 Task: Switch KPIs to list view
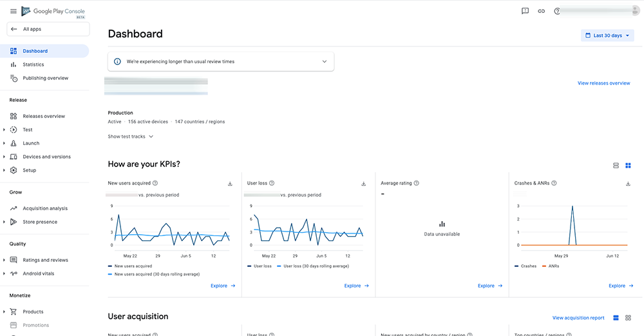tap(616, 165)
